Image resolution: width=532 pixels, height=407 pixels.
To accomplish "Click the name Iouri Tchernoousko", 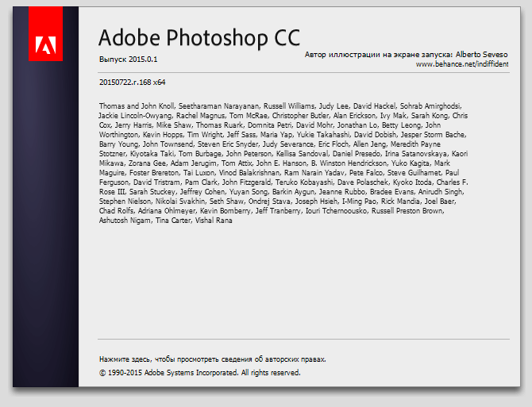I will [336, 211].
